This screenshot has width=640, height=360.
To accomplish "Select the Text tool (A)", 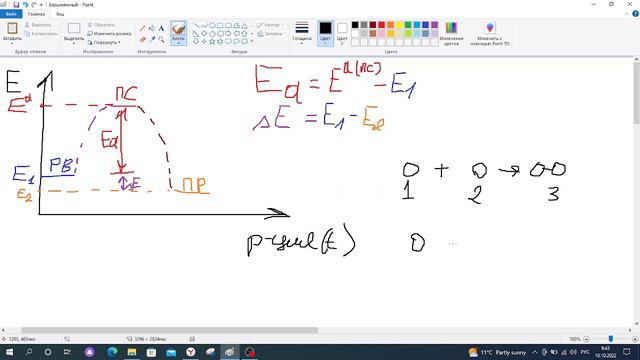I will [161, 28].
